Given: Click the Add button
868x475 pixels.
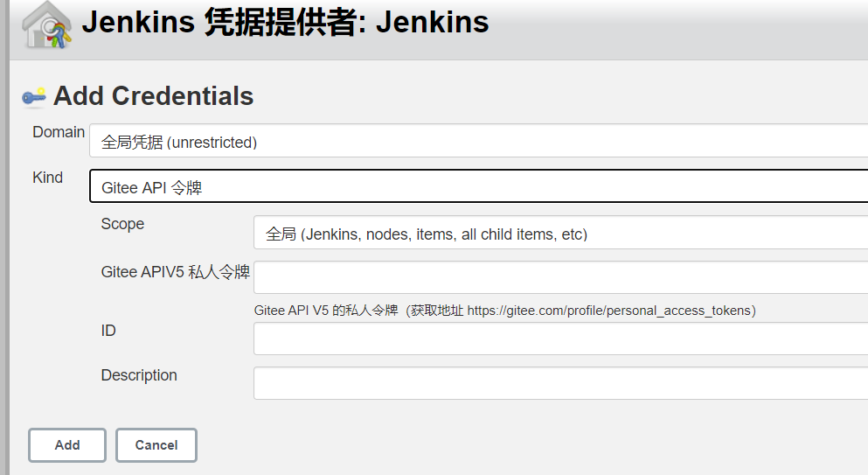Looking at the screenshot, I should pyautogui.click(x=67, y=445).
